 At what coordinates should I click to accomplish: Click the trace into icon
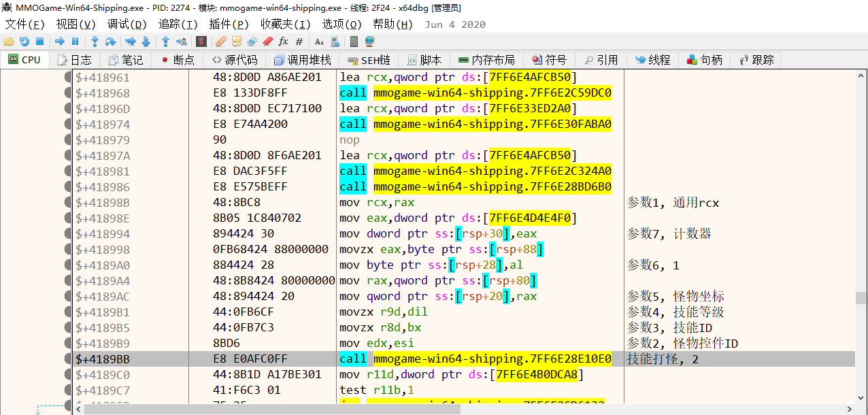coord(130,41)
